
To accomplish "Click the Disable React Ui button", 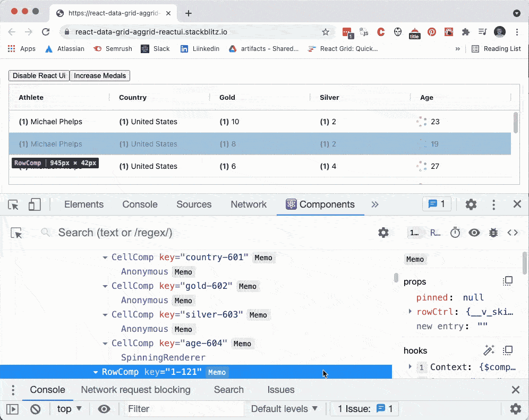I will tap(39, 75).
